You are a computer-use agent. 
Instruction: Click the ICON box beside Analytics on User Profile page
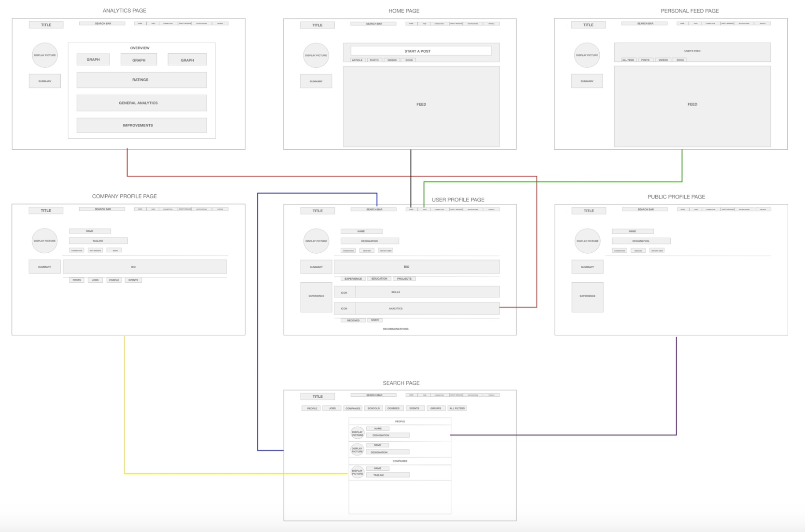pos(344,309)
